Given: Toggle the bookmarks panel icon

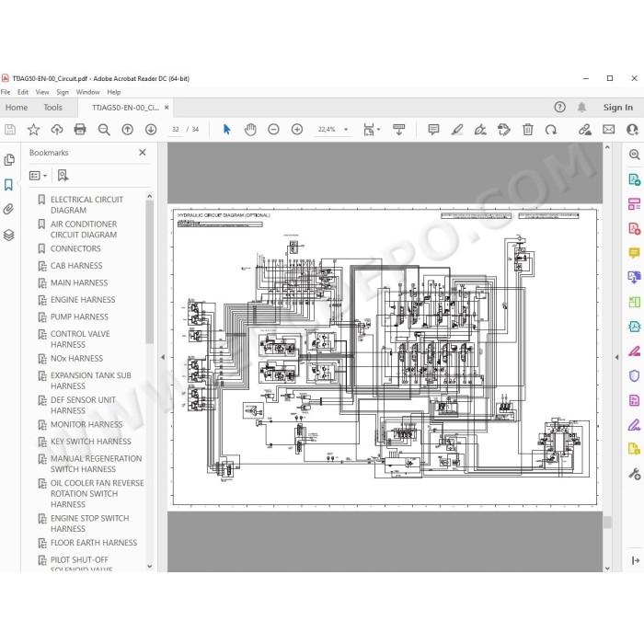Looking at the screenshot, I should click(x=9, y=185).
